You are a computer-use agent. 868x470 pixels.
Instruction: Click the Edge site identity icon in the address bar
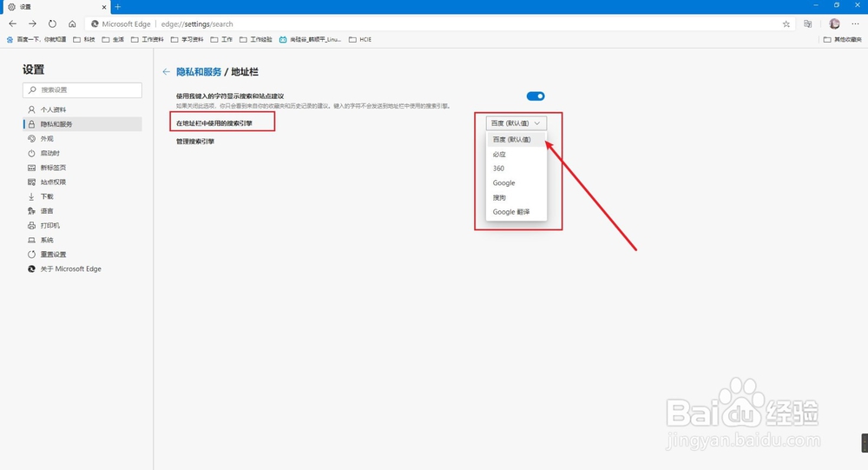pyautogui.click(x=95, y=23)
